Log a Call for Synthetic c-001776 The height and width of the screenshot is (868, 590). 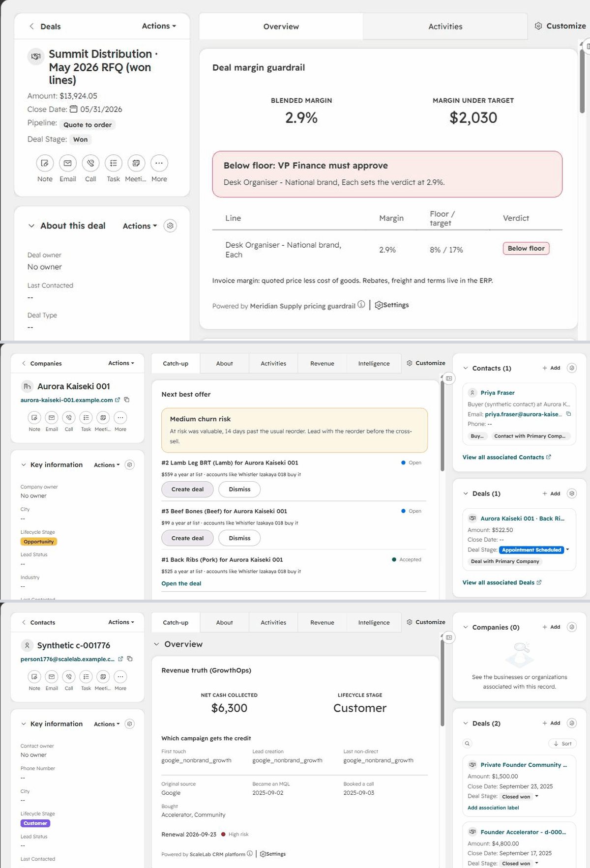[x=69, y=676]
